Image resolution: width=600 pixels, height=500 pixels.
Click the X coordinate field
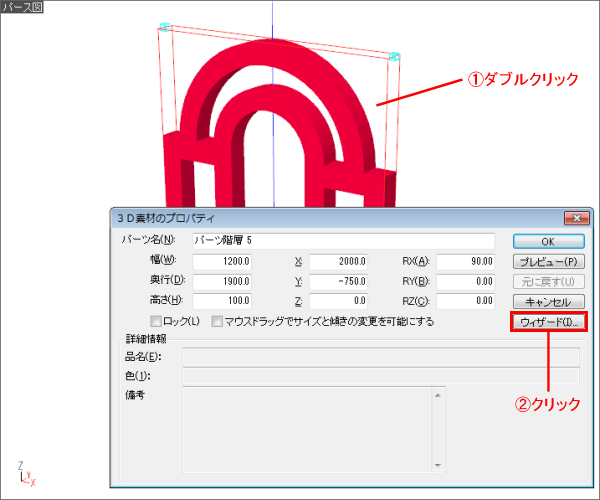click(340, 261)
